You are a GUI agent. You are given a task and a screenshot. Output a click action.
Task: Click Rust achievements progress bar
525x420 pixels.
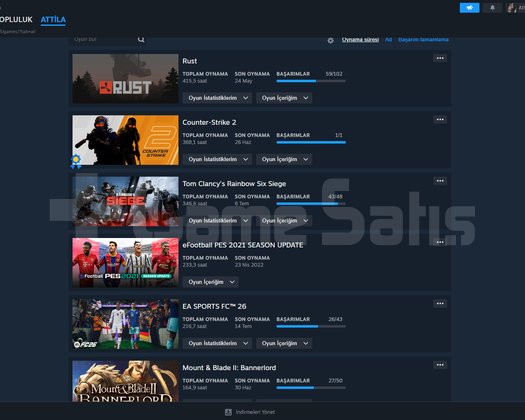(311, 81)
